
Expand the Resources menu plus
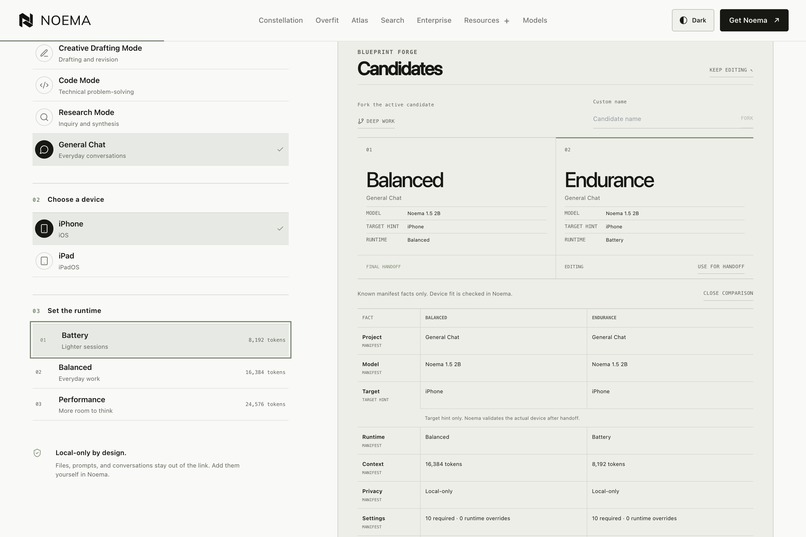(506, 21)
